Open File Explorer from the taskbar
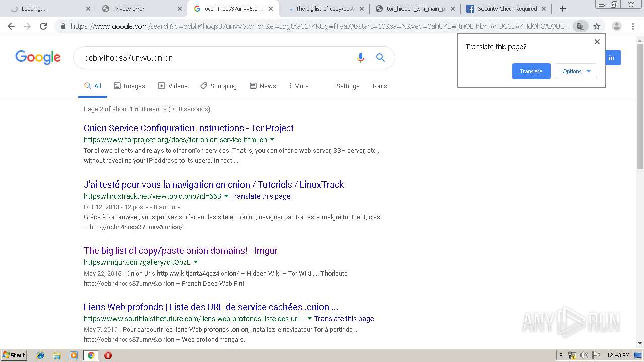This screenshot has height=362, width=644. 57,355
